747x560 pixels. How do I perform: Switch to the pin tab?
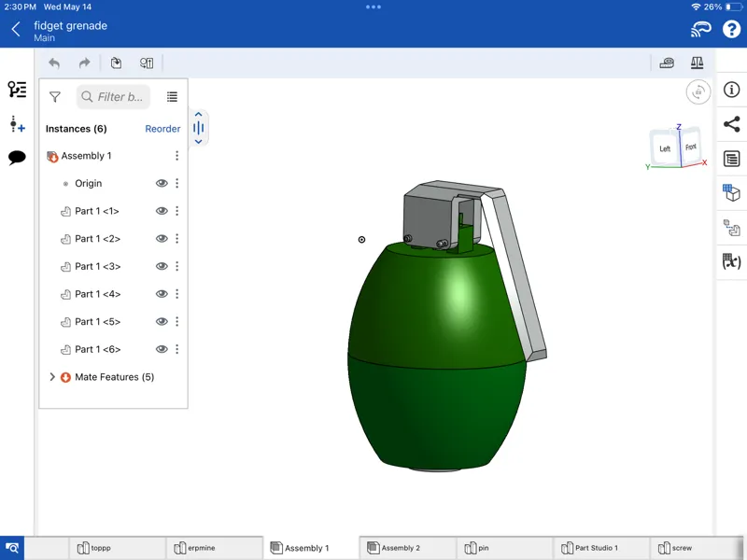pos(504,548)
